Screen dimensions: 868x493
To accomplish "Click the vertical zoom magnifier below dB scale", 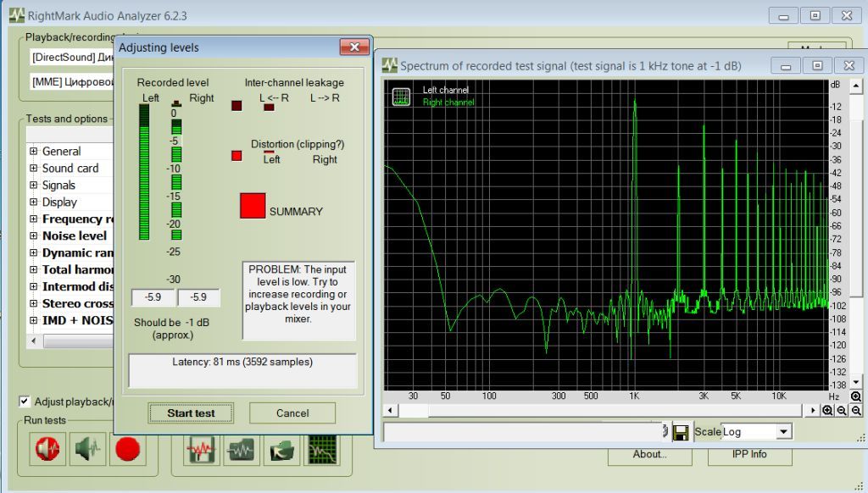I will click(x=855, y=396).
